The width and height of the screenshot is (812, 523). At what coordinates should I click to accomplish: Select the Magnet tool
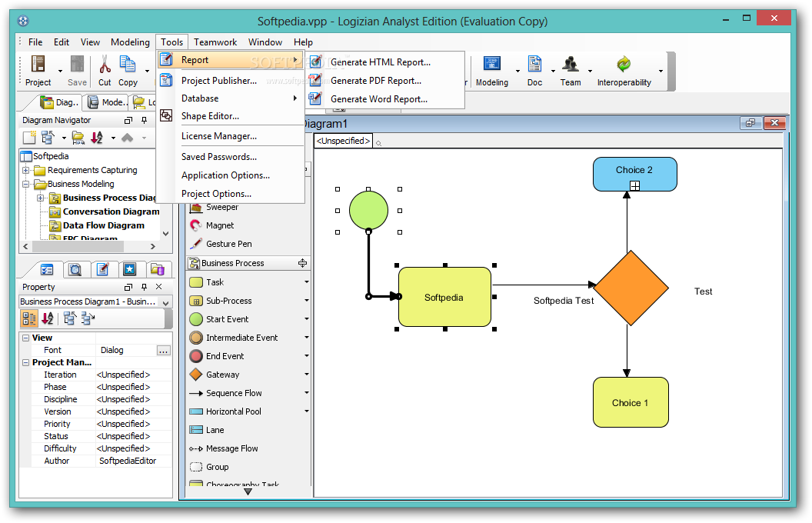click(x=220, y=225)
